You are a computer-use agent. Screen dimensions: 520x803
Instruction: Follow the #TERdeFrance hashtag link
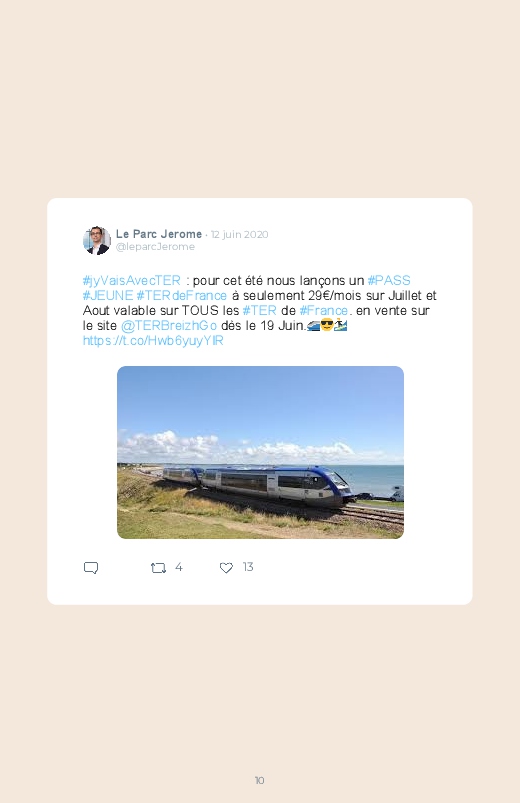click(x=181, y=295)
